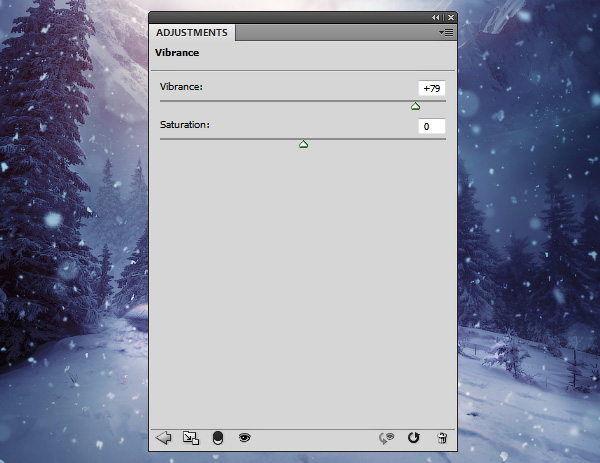This screenshot has height=463, width=600.
Task: Focus the Saturation value field 0
Action: pyautogui.click(x=432, y=126)
